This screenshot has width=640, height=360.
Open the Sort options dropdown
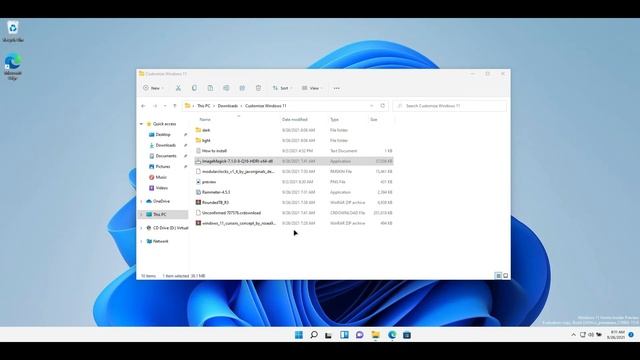282,88
